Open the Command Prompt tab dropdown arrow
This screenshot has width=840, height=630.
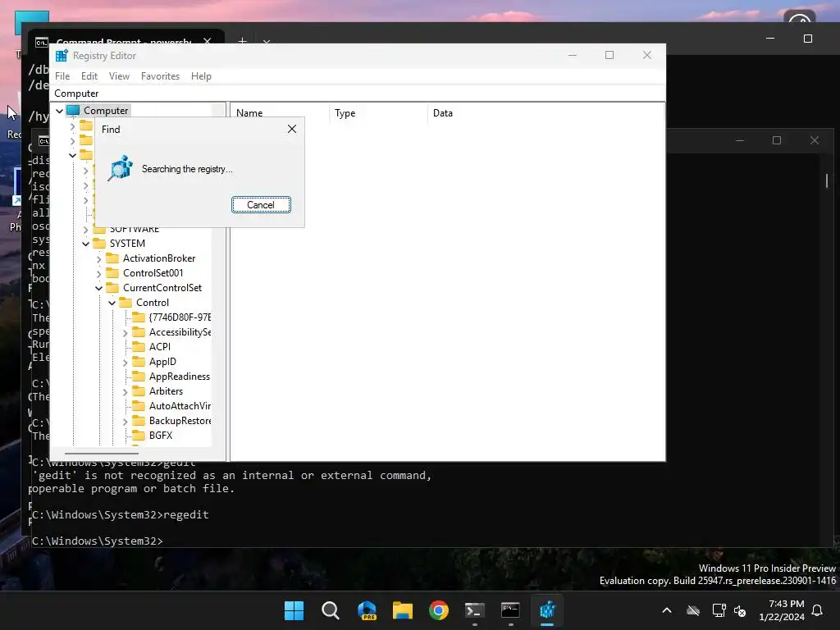coord(267,41)
